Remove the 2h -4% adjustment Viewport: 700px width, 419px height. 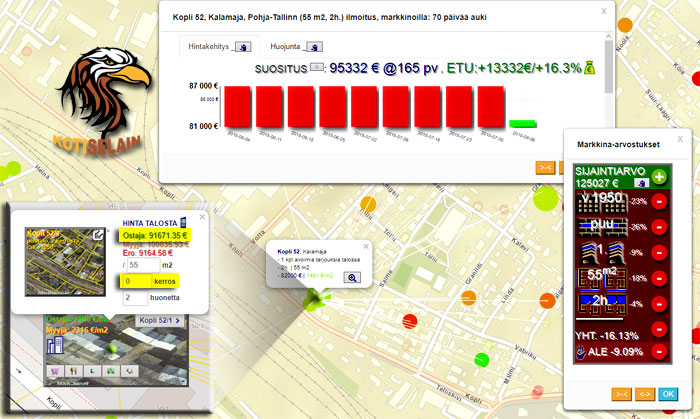tap(659, 304)
